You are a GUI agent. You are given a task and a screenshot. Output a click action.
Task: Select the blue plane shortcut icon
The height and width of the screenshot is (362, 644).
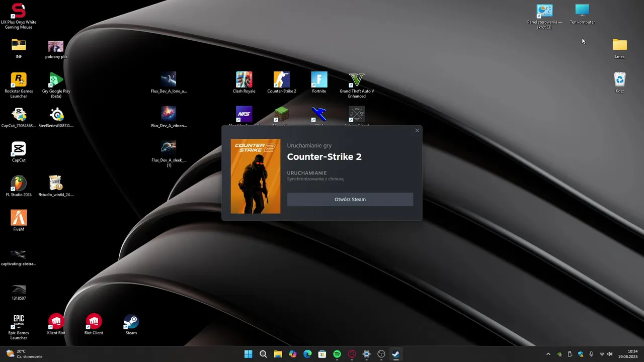pos(319,115)
